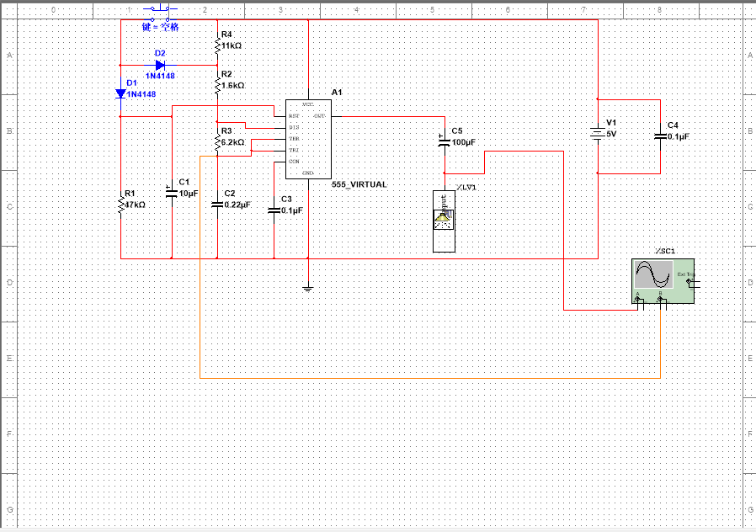Open the XLV1 instrument
The width and height of the screenshot is (756, 532).
(444, 221)
